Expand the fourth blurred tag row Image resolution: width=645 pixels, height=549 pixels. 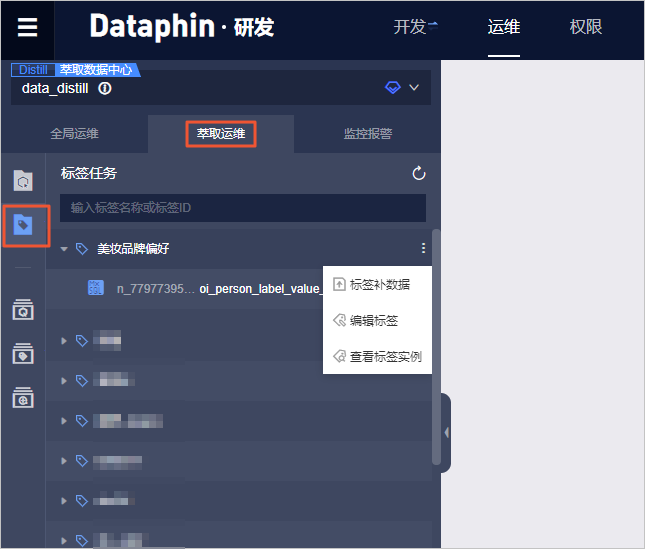64,461
